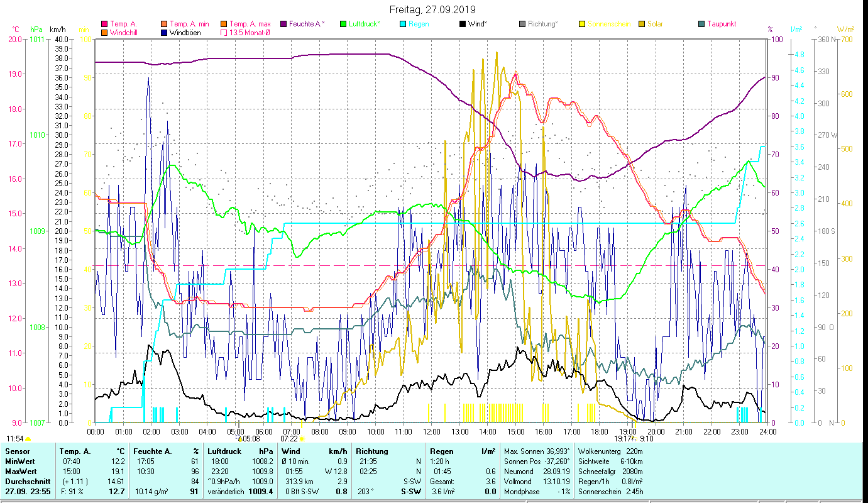Viewport: 868px width, 503px height.
Task: Click the Temp. A. min legend swatch
Action: (165, 24)
